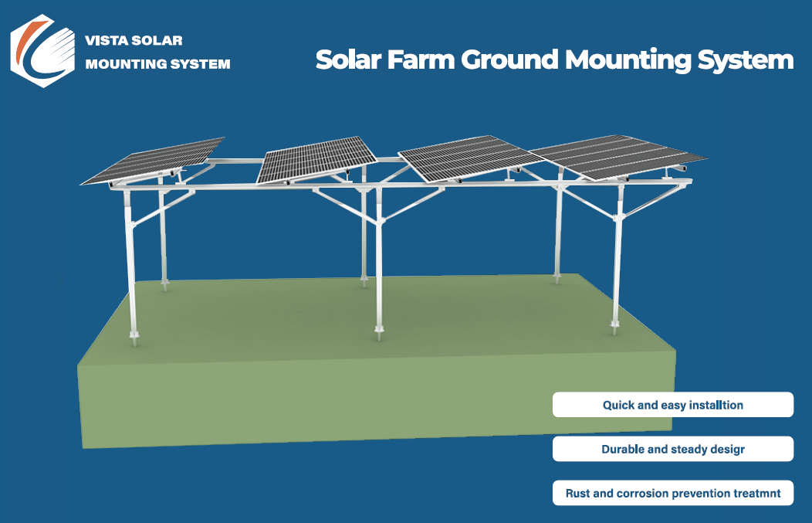Select the front-left vertical support post
This screenshot has width=812, height=523.
point(132,263)
